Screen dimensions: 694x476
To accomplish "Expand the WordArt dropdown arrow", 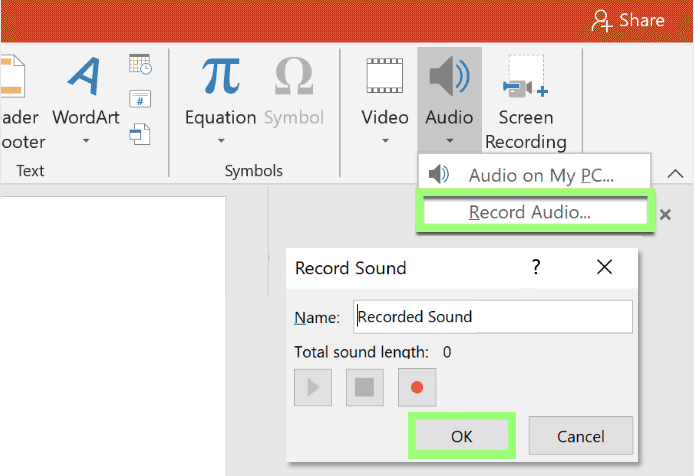I will pyautogui.click(x=86, y=141).
